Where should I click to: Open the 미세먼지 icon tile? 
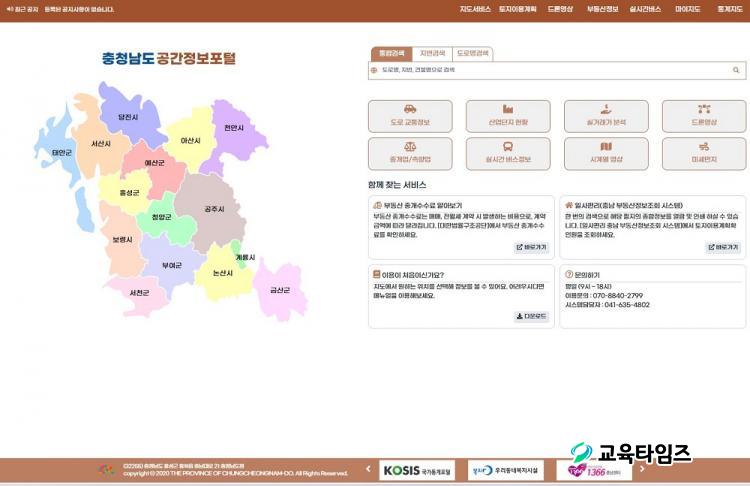pyautogui.click(x=704, y=153)
